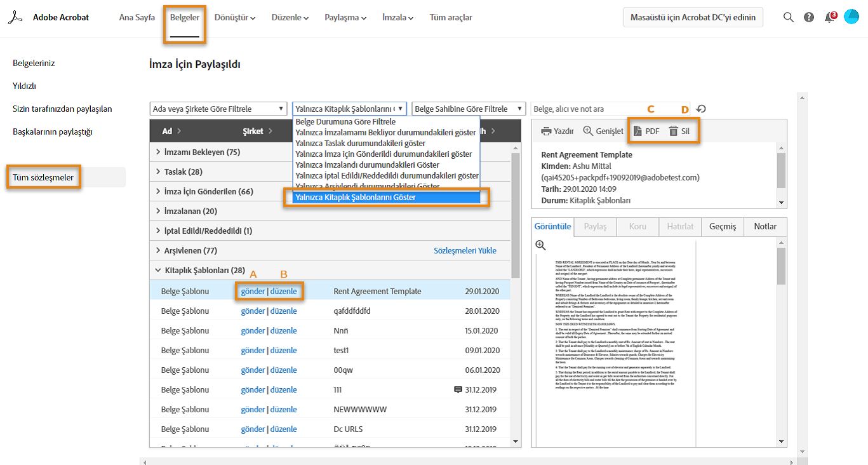Open Belgeleriniz in the sidebar
The image size is (868, 465).
pyautogui.click(x=34, y=64)
